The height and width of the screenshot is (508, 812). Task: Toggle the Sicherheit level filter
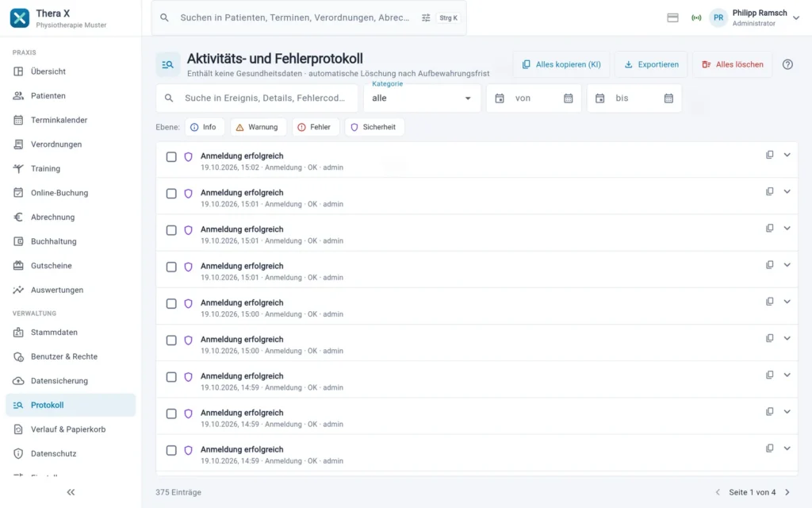click(374, 127)
